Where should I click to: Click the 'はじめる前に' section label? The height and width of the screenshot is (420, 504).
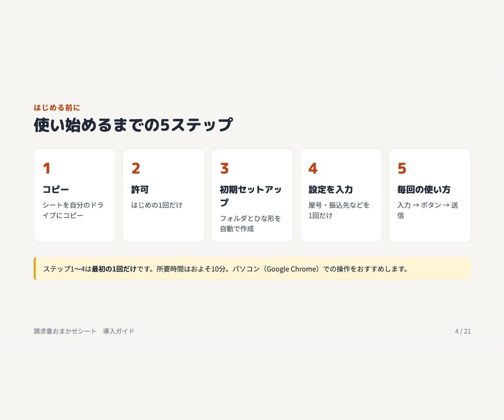click(57, 107)
